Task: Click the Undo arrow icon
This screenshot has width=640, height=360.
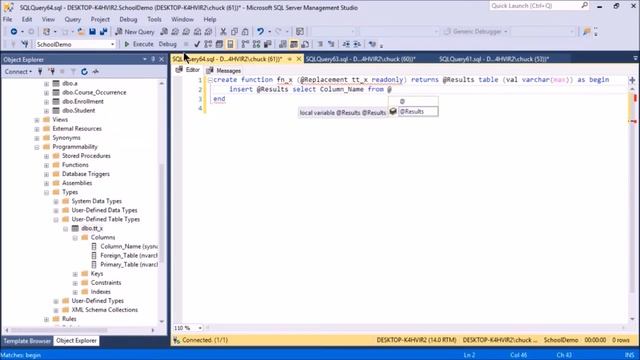Action: [260, 31]
